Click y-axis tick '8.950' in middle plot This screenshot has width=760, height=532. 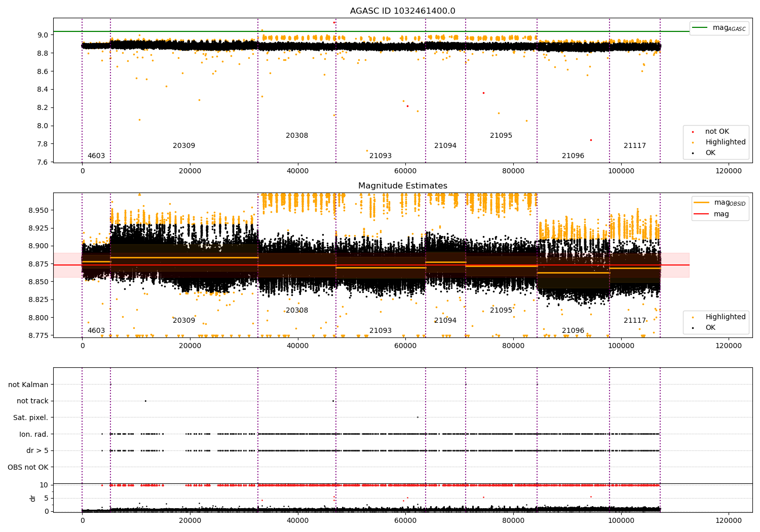pos(39,210)
